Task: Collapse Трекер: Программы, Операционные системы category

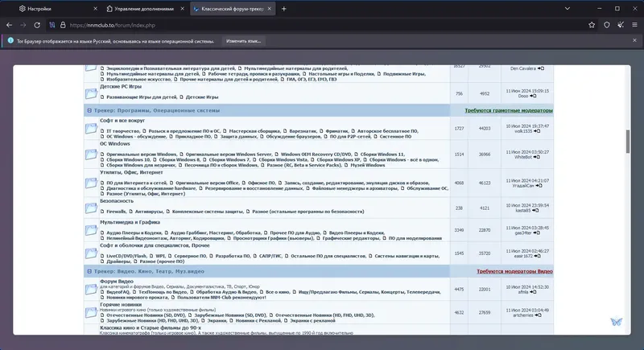Action: tap(89, 110)
